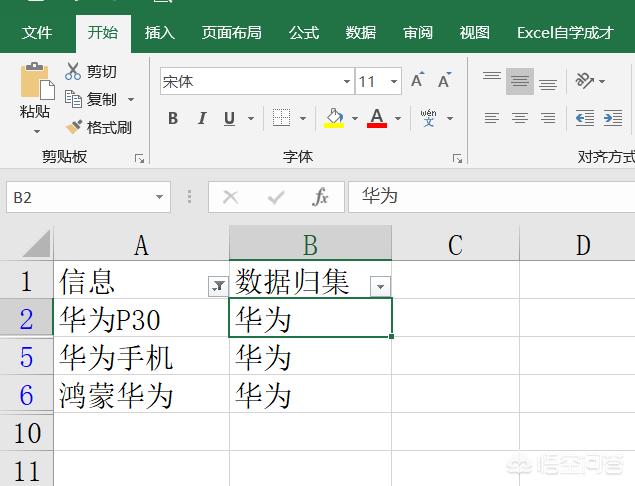
Task: Open the 文件 tab
Action: coord(37,33)
